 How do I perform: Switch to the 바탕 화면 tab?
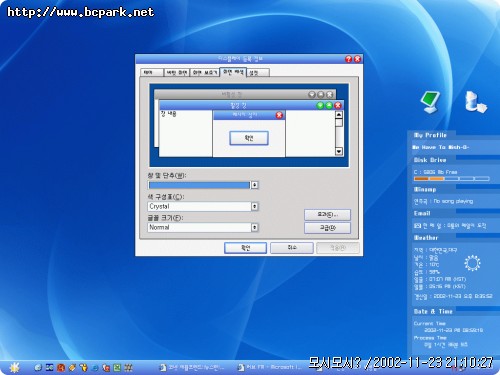pos(177,72)
